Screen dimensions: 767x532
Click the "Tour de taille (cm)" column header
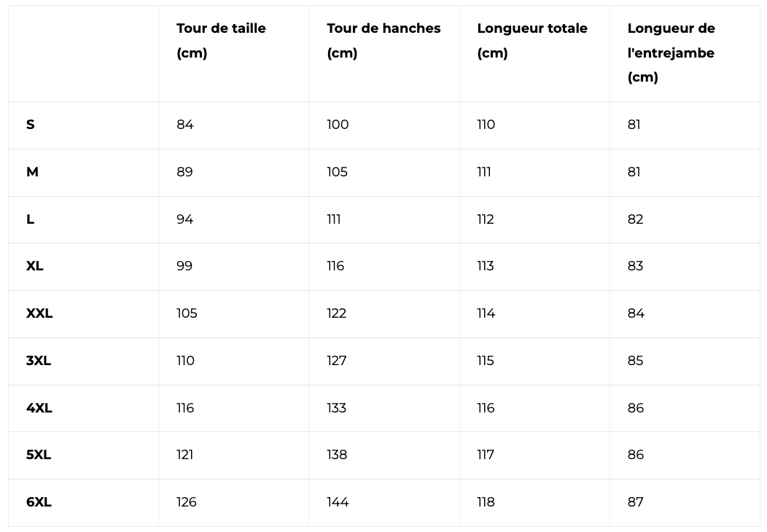tap(221, 41)
